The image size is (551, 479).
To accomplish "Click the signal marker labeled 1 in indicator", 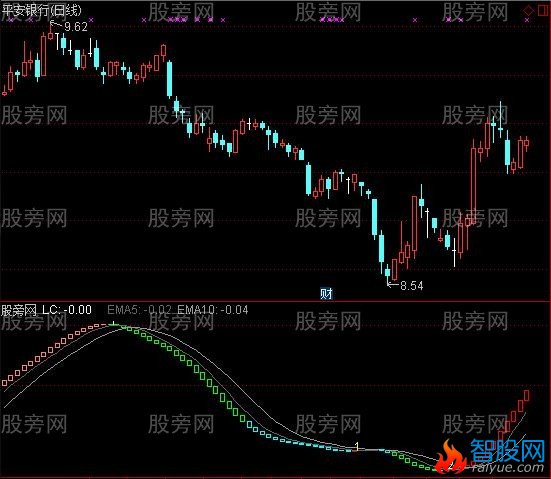I will point(357,447).
